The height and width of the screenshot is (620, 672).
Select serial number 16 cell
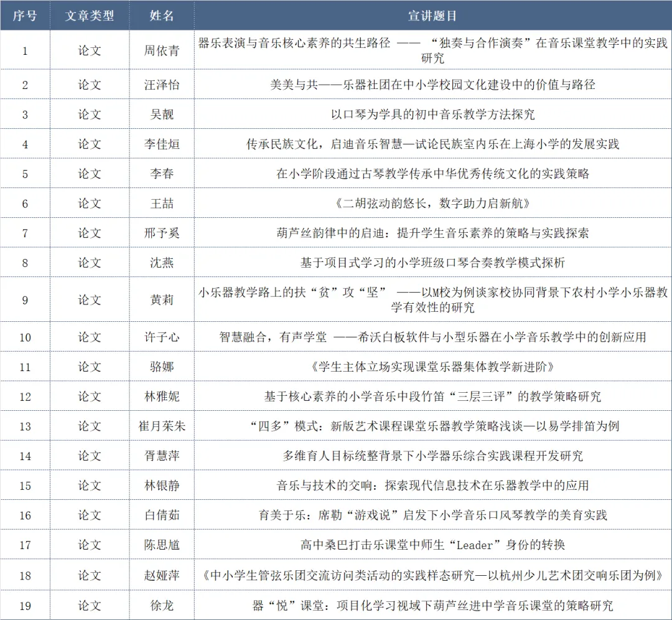pos(25,515)
